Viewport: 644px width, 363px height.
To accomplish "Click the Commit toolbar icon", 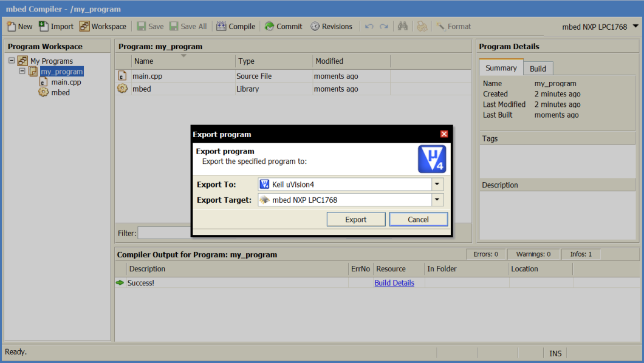I will click(x=270, y=26).
